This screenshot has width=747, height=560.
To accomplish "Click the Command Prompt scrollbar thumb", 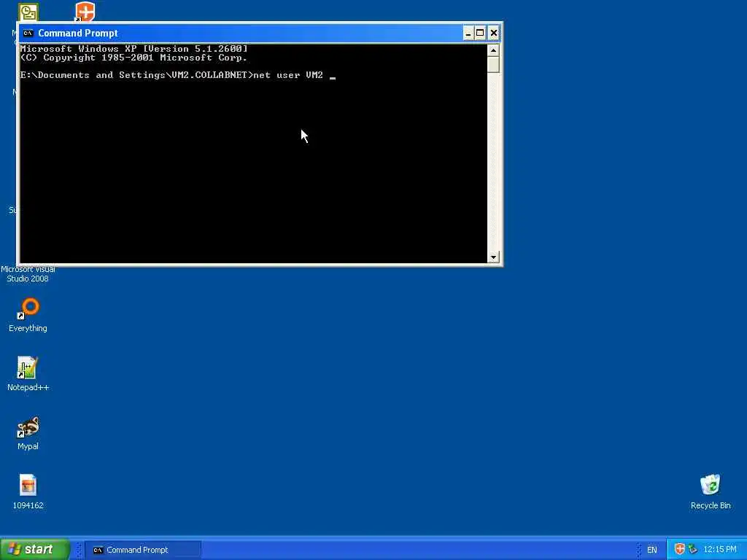I will (493, 64).
